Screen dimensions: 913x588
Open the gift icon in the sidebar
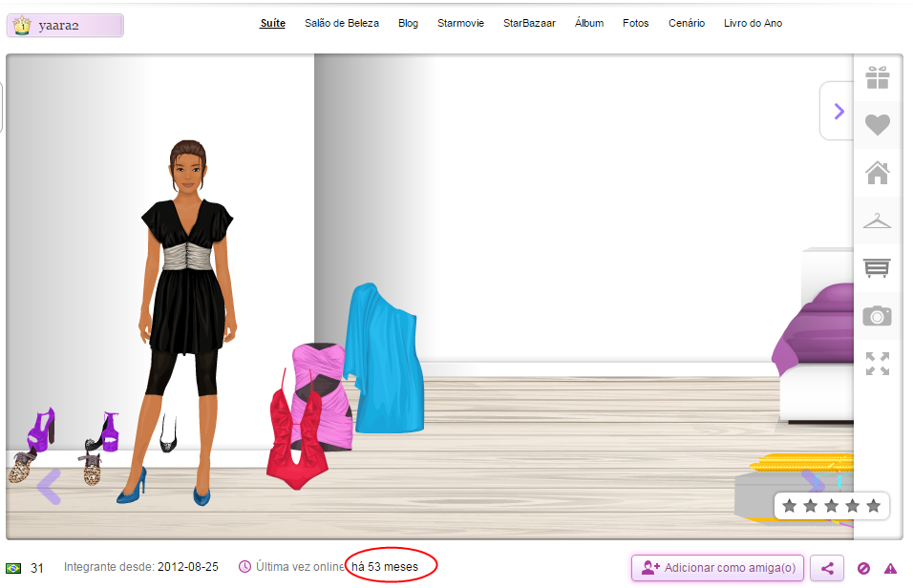click(877, 77)
